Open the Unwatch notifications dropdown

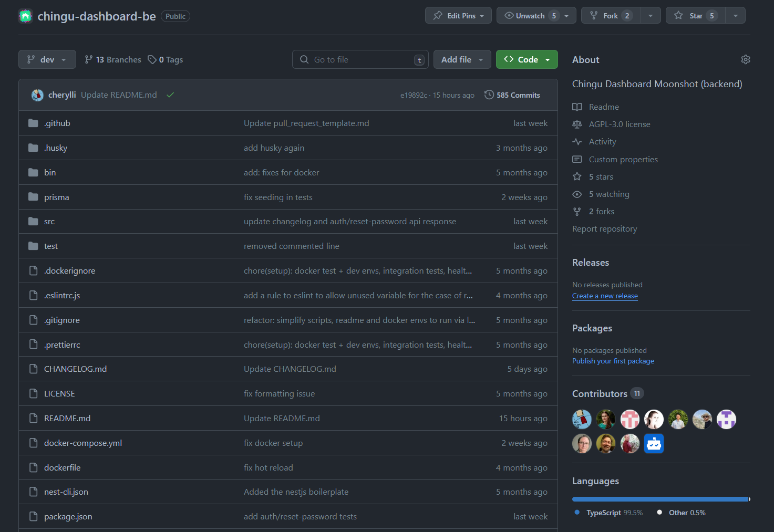point(536,16)
